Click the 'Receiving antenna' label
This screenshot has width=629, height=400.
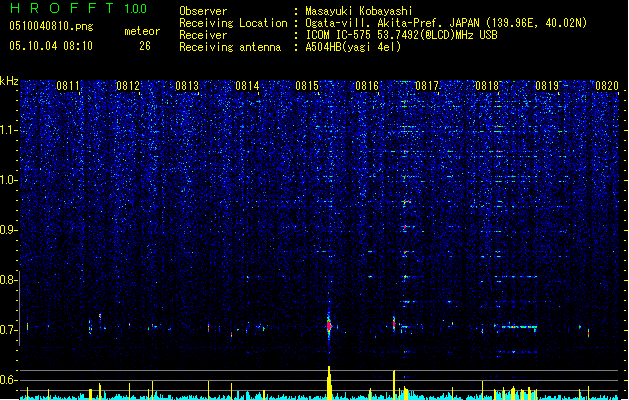(230, 47)
